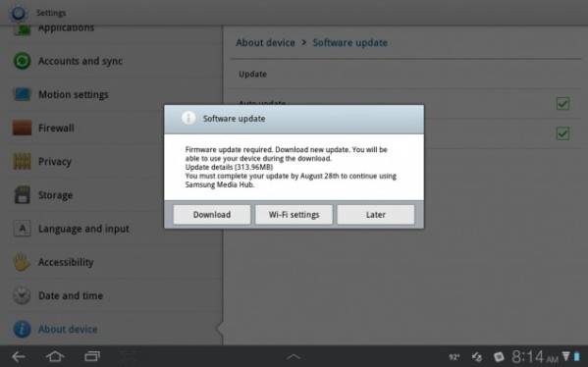Open the Date and time clock icon
588x367 pixels.
[23, 295]
